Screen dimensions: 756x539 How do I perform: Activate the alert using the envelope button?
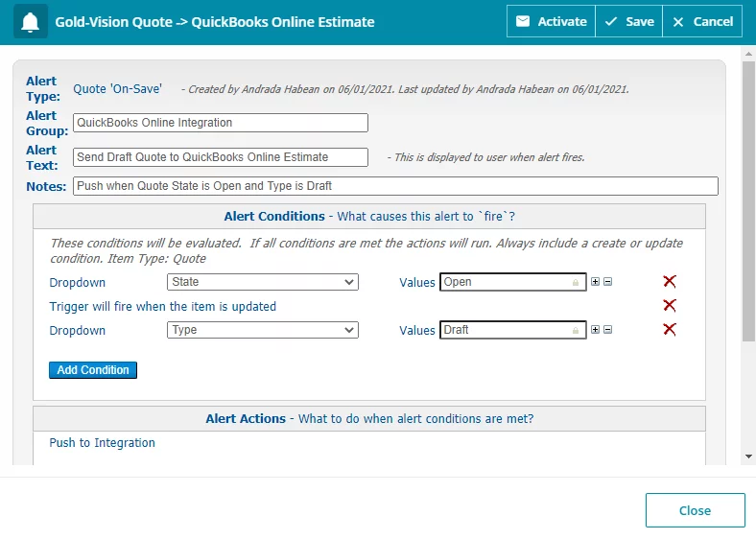(x=551, y=21)
